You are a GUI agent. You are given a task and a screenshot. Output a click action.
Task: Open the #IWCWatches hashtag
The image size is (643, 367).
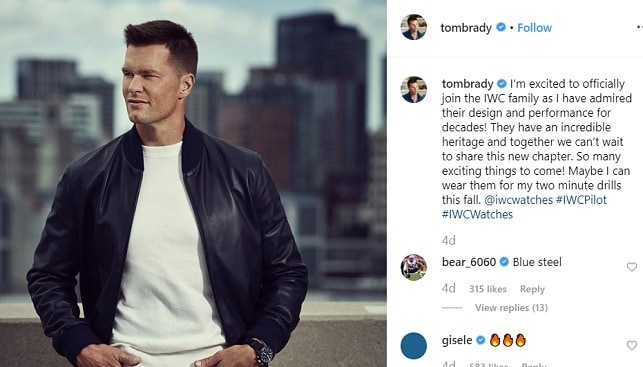[x=477, y=214]
